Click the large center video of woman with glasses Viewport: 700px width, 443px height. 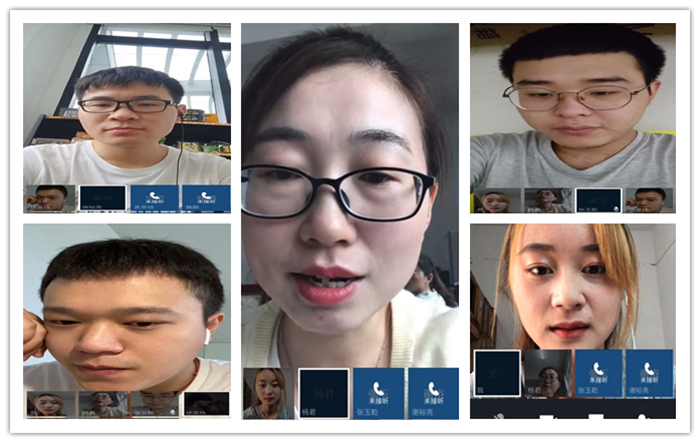click(350, 200)
